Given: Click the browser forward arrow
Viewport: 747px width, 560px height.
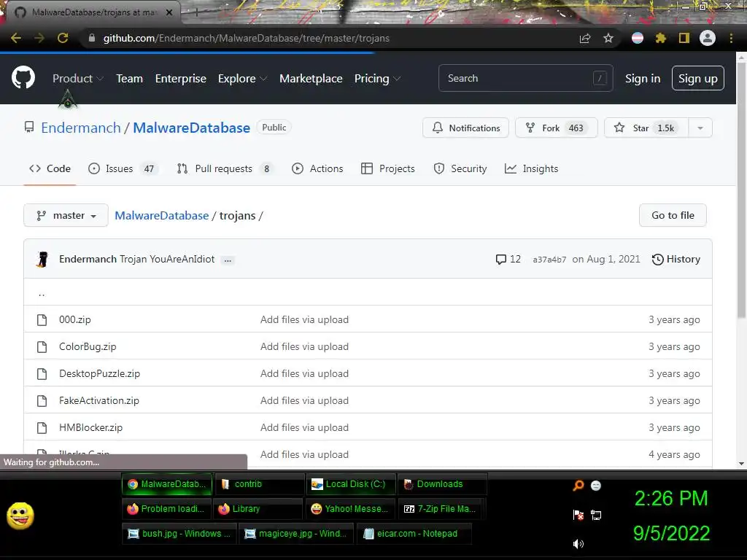Looking at the screenshot, I should (x=39, y=38).
